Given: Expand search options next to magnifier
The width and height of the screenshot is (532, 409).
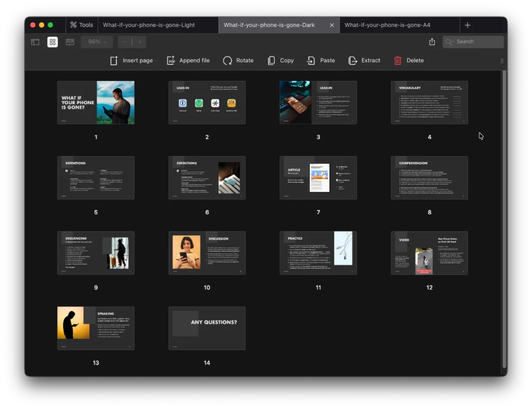Looking at the screenshot, I should pos(449,42).
